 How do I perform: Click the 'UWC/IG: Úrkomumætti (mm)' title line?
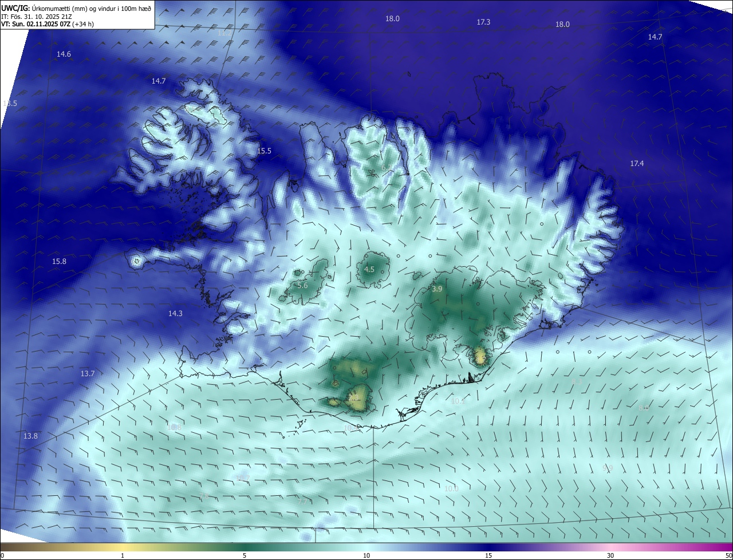tap(76, 8)
